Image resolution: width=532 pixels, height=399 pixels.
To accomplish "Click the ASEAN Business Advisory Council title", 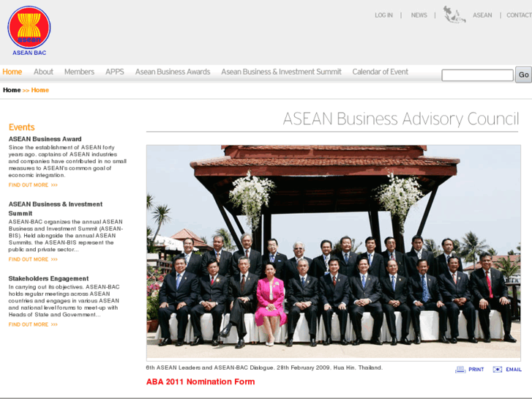I will point(401,119).
